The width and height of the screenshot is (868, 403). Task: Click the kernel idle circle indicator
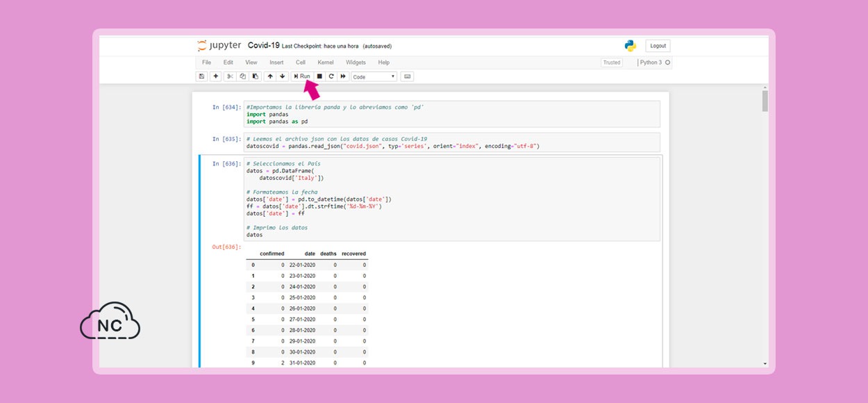(x=668, y=63)
